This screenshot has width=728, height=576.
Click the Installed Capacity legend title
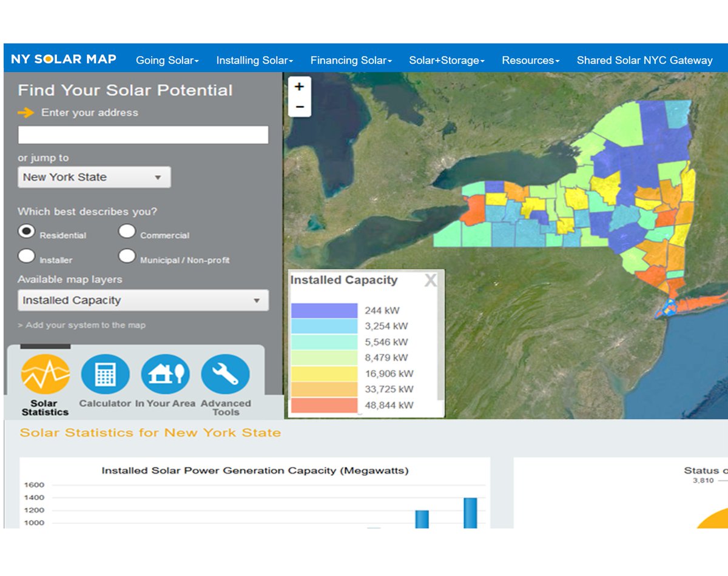tap(344, 280)
